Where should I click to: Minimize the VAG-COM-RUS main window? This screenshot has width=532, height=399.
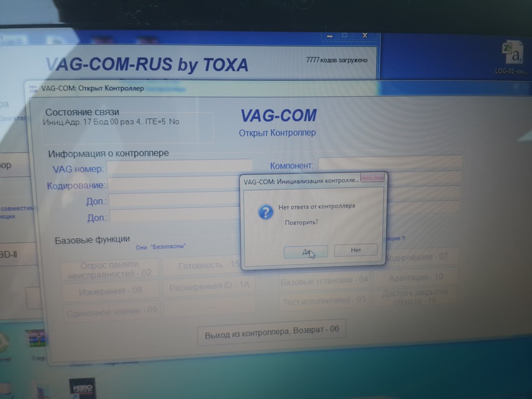click(x=330, y=36)
